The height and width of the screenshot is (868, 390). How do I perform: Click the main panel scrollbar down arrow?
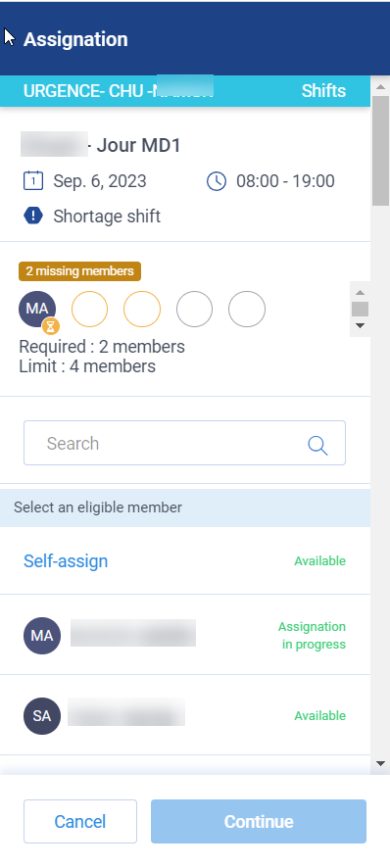(380, 763)
